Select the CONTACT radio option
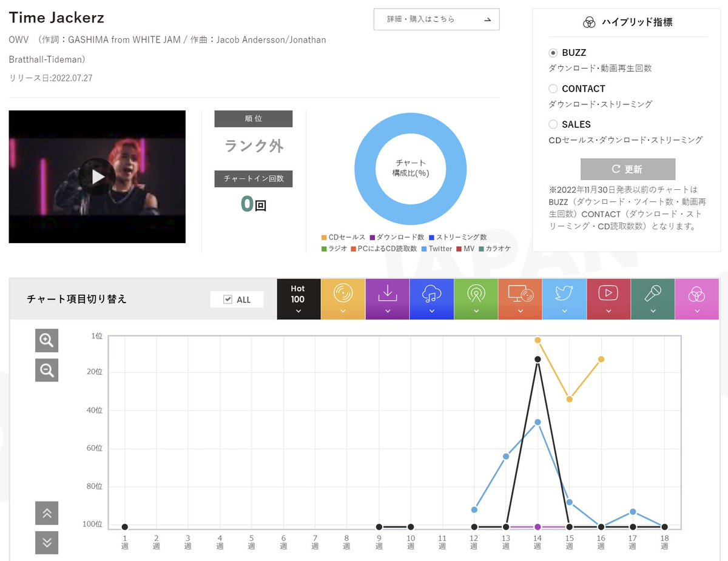 click(553, 89)
